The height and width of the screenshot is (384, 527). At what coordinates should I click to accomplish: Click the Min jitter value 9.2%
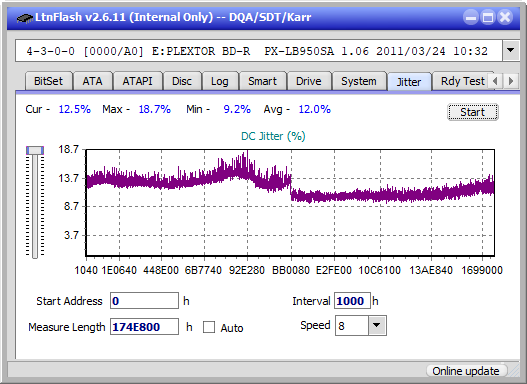237,109
